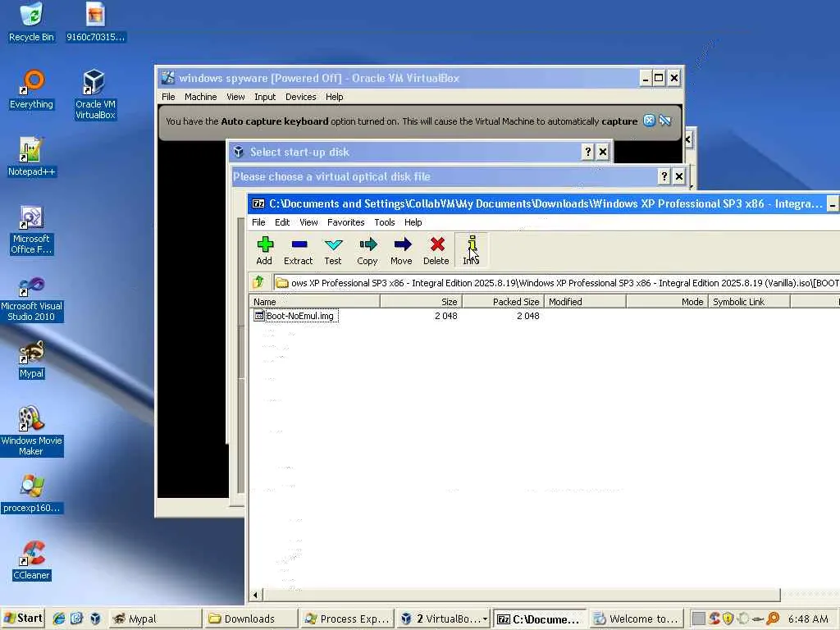This screenshot has width=840, height=630.
Task: Sort by Mode column header
Action: (x=668, y=302)
